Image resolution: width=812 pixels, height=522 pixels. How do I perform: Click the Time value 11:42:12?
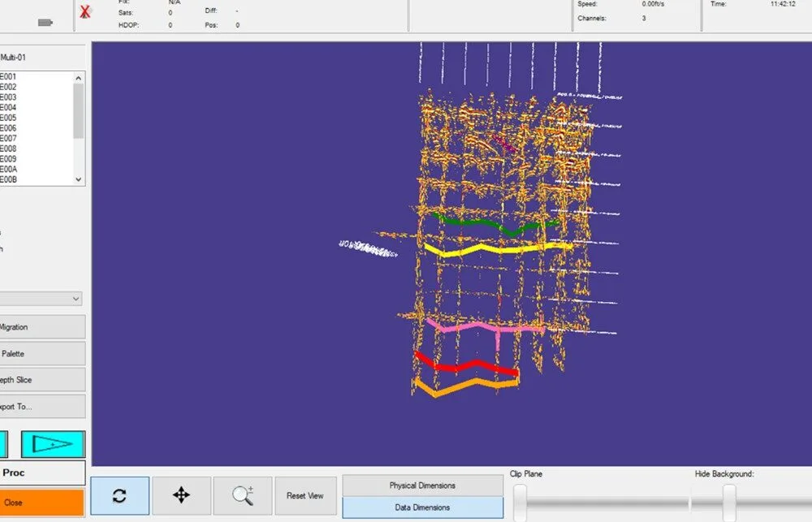click(x=783, y=3)
